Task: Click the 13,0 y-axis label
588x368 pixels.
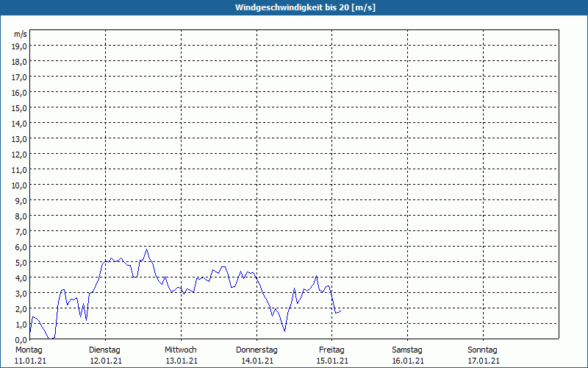Action: pyautogui.click(x=20, y=139)
